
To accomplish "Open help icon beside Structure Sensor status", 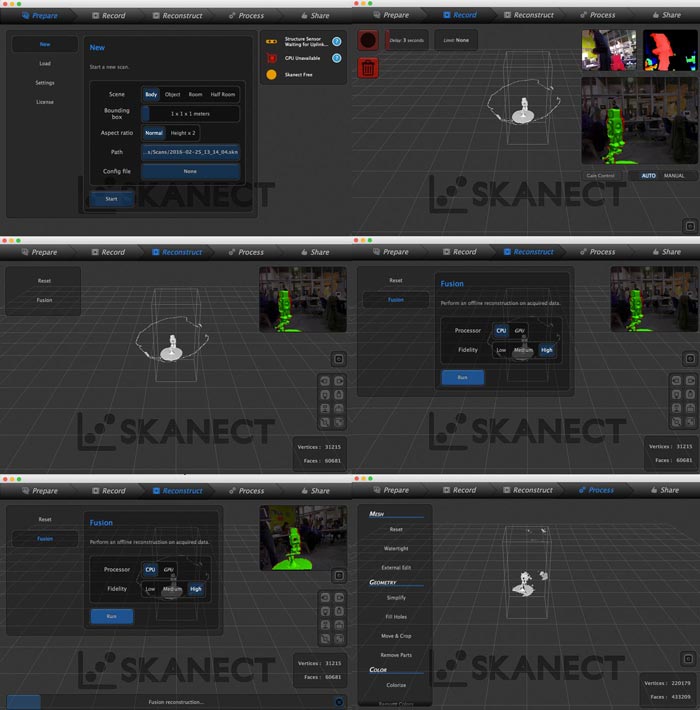I will [336, 42].
